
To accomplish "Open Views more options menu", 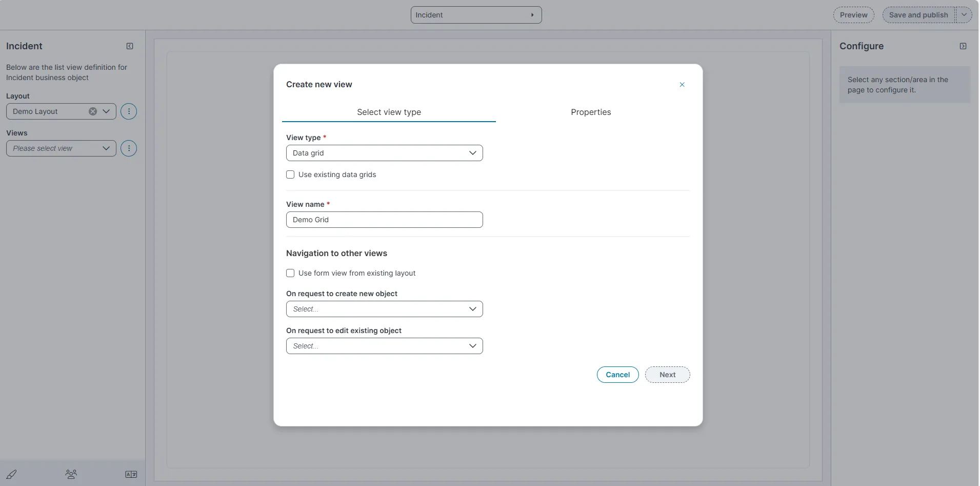I will (129, 148).
